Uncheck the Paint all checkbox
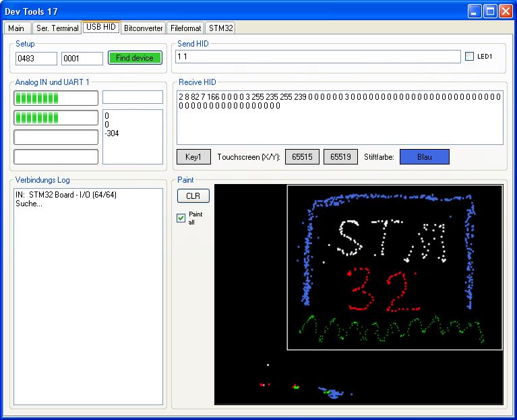 point(181,218)
